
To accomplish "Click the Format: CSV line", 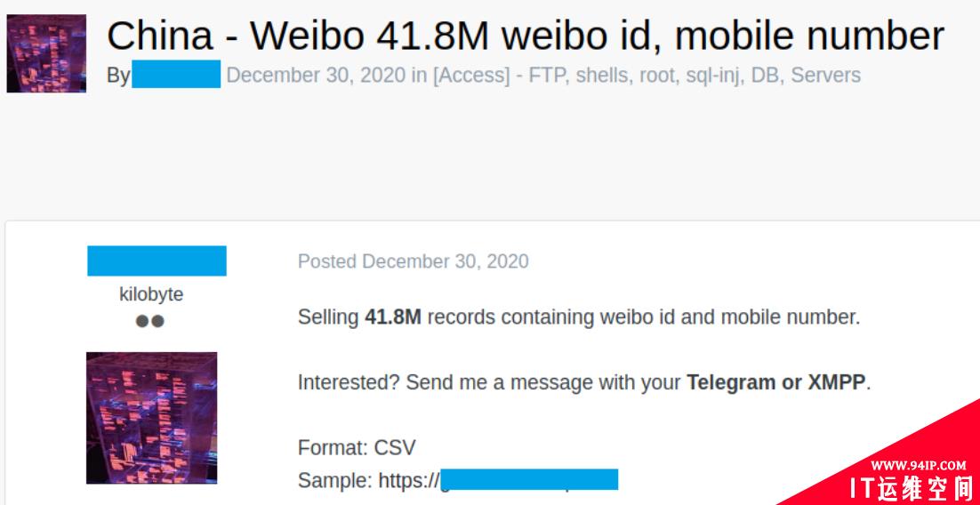I will point(357,447).
